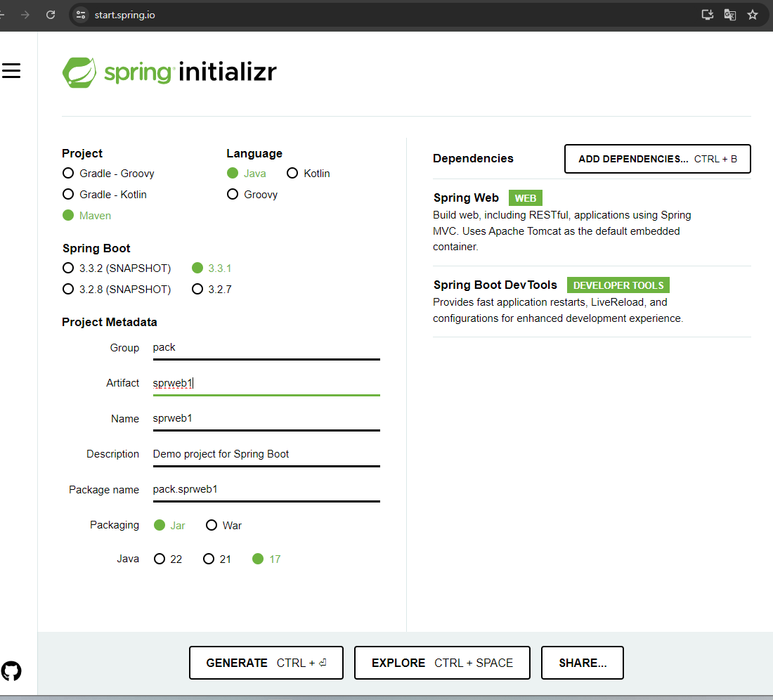
Task: Pick Java version 22
Action: tap(168, 559)
